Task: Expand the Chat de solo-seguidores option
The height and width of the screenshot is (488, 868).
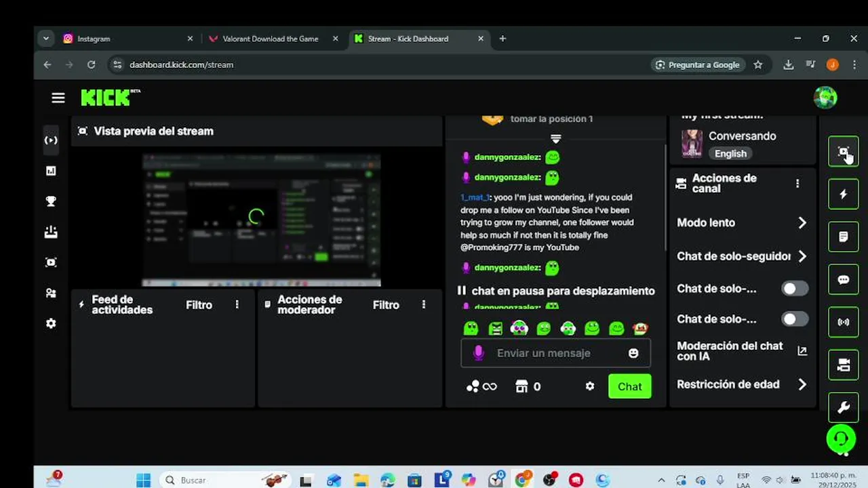Action: (x=743, y=256)
